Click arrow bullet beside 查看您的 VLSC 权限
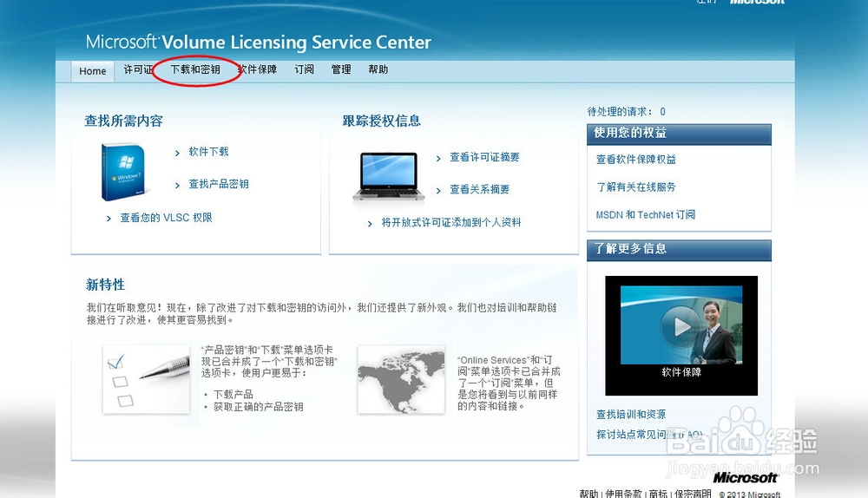This screenshot has width=868, height=498. [x=108, y=219]
